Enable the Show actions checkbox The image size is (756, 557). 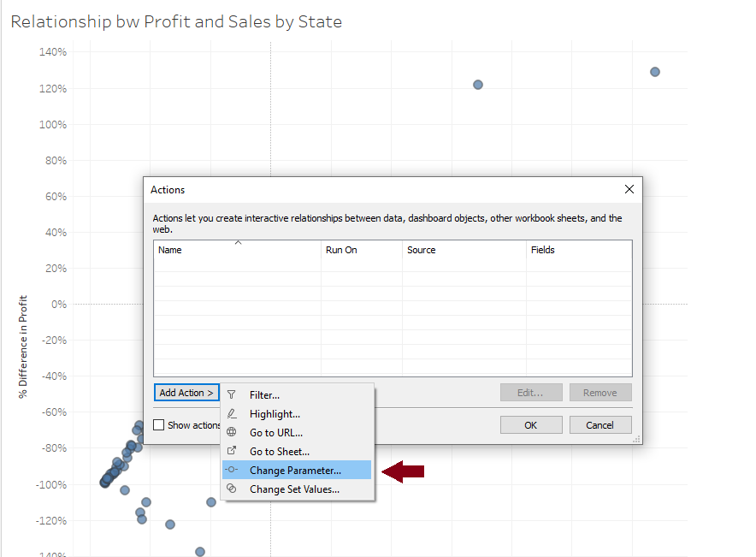[x=159, y=425]
